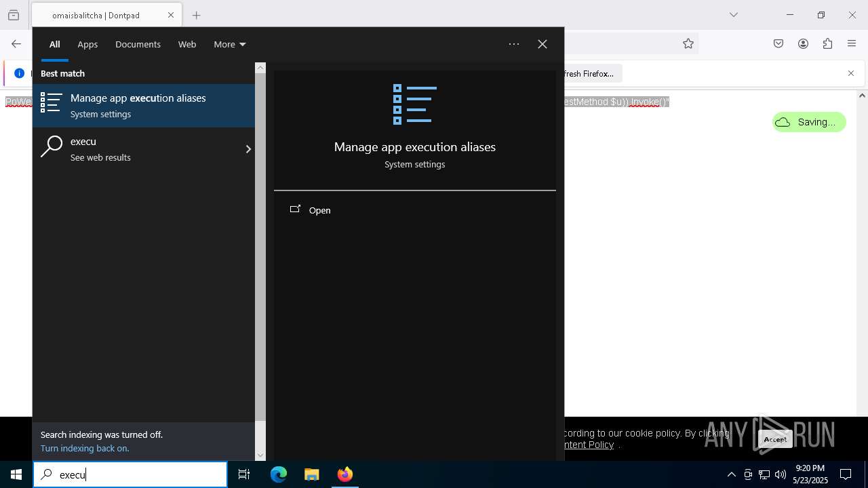868x488 pixels.
Task: Click the scroll-up arrow of search results
Action: click(260, 68)
